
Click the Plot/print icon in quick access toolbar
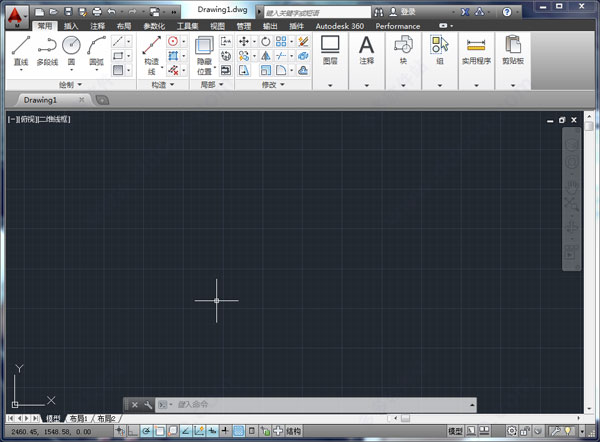[97, 12]
